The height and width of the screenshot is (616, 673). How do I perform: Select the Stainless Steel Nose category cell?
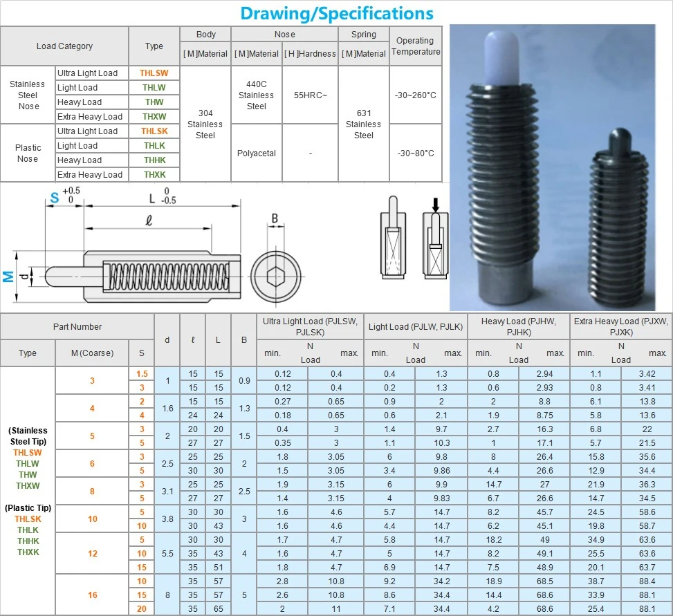coord(28,95)
